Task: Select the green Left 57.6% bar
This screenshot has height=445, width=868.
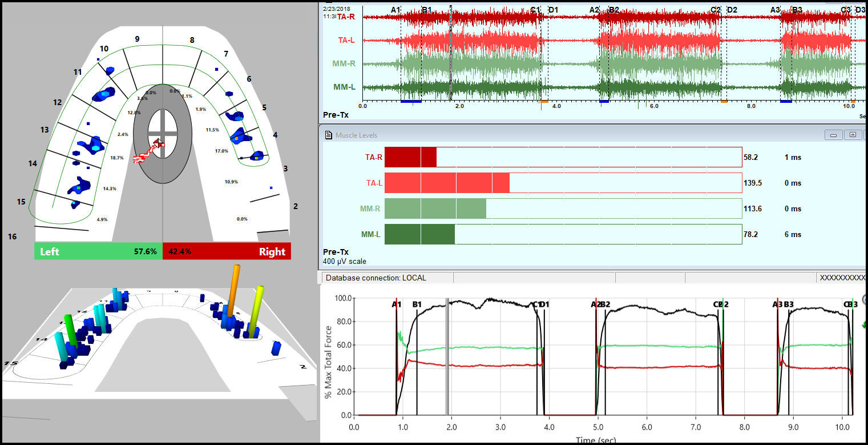Action: [x=97, y=251]
